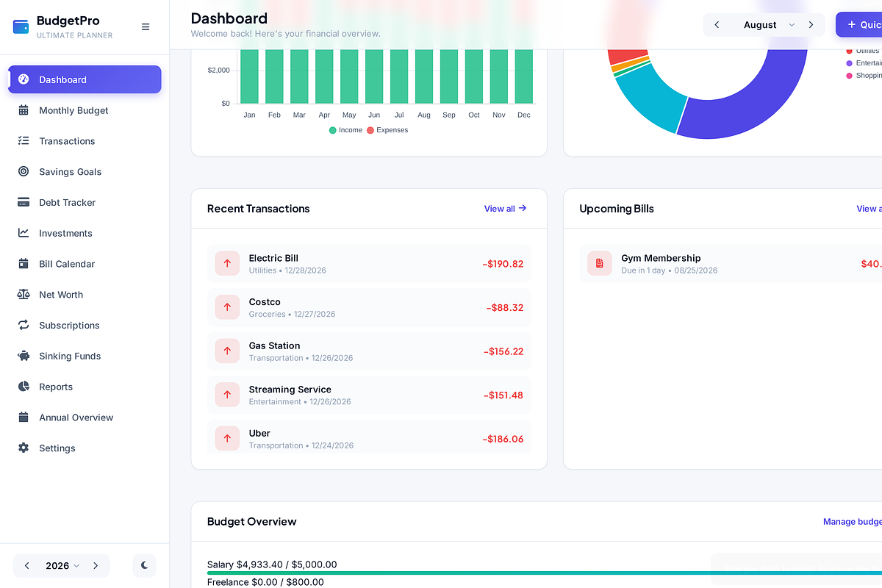Click the Monthly Budget calendar icon

pyautogui.click(x=24, y=110)
